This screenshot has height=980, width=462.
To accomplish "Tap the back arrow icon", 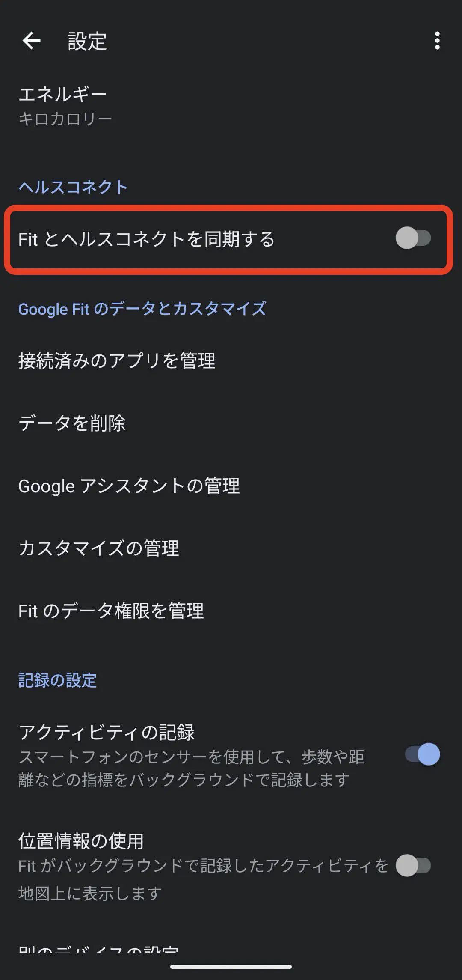I will pos(31,41).
